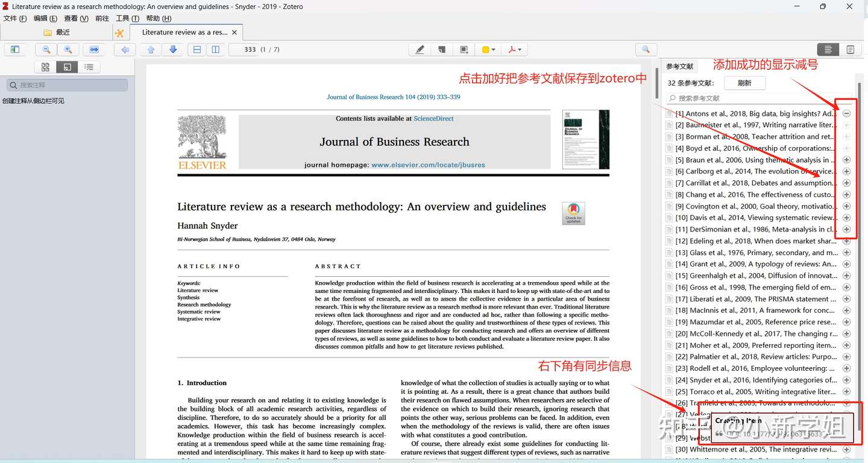Go to previous page with up arrow
Viewport: 868px width, 463px height.
151,49
